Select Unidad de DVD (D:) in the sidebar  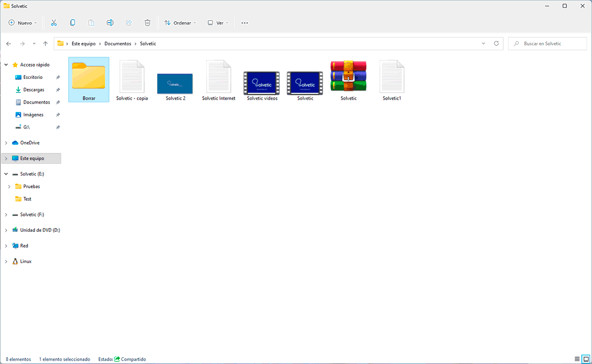click(40, 230)
